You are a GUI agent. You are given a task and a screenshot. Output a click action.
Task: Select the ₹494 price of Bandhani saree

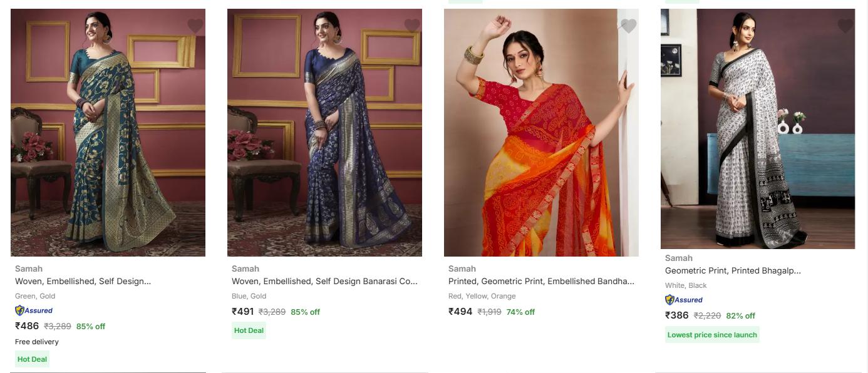pyautogui.click(x=460, y=312)
